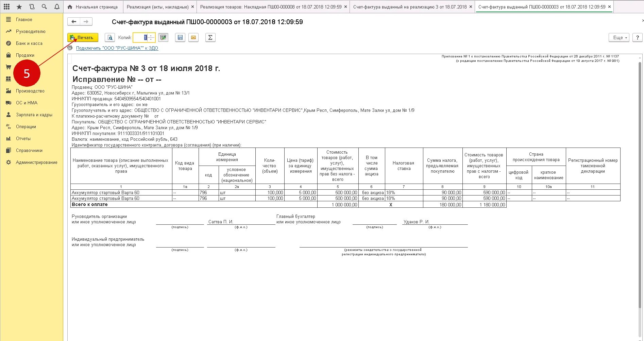Close the Счет-фактура на реализацию 3 tab
The width and height of the screenshot is (644, 341).
471,7
